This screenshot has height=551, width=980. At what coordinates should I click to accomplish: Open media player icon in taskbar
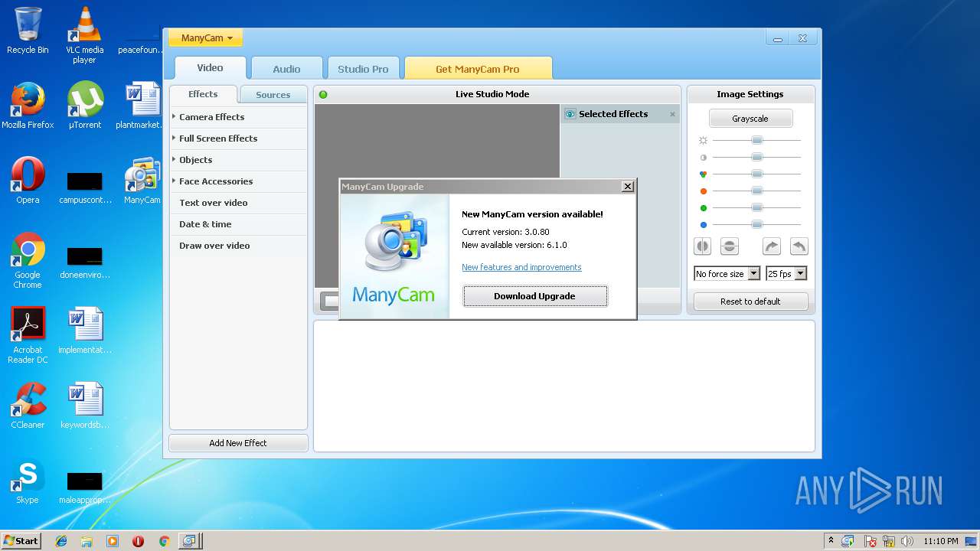pos(113,541)
